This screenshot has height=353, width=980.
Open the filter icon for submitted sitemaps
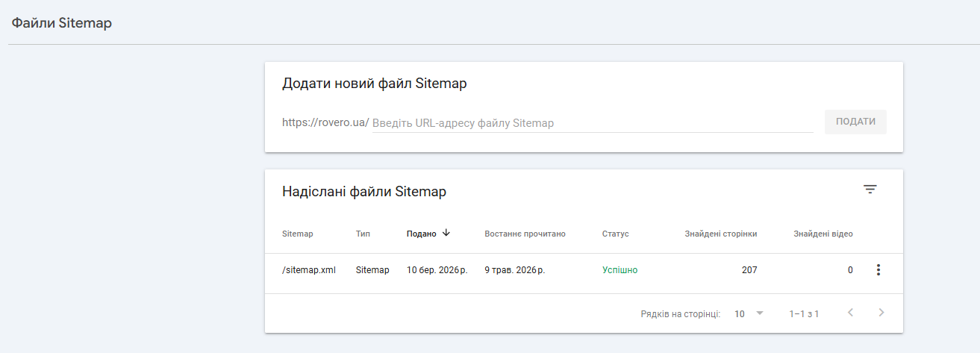(870, 190)
